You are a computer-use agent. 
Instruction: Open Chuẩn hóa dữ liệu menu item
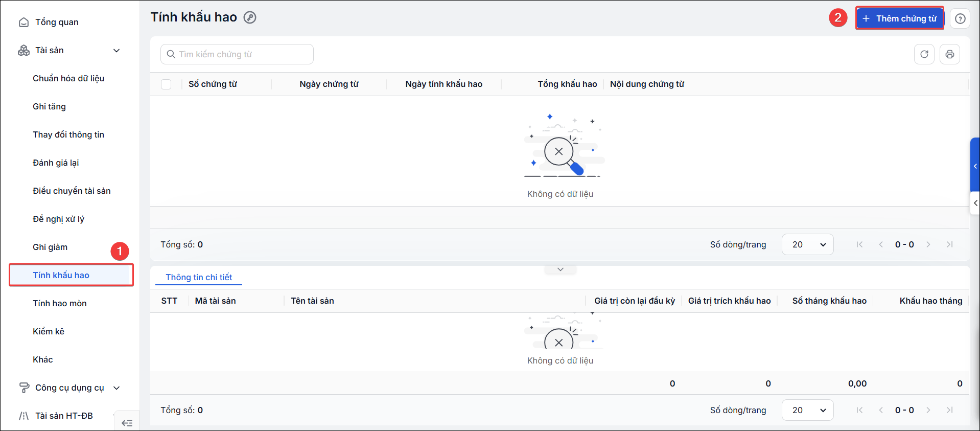[x=68, y=78]
